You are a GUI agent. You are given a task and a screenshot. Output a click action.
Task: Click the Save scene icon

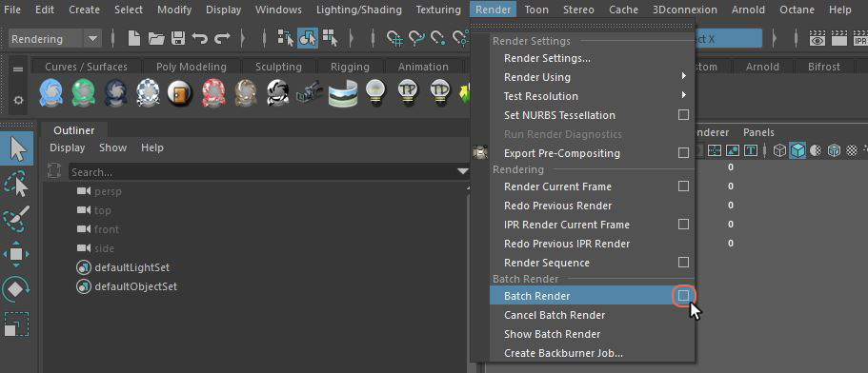click(177, 38)
